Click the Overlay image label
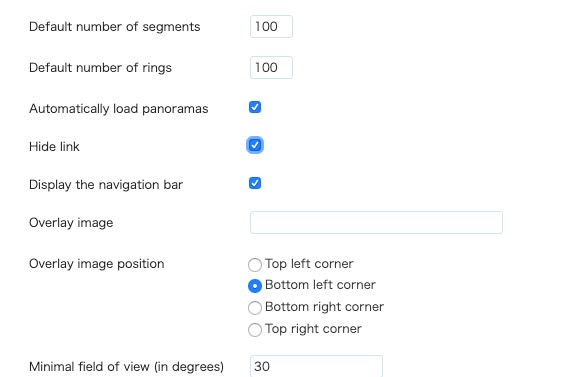 click(71, 223)
